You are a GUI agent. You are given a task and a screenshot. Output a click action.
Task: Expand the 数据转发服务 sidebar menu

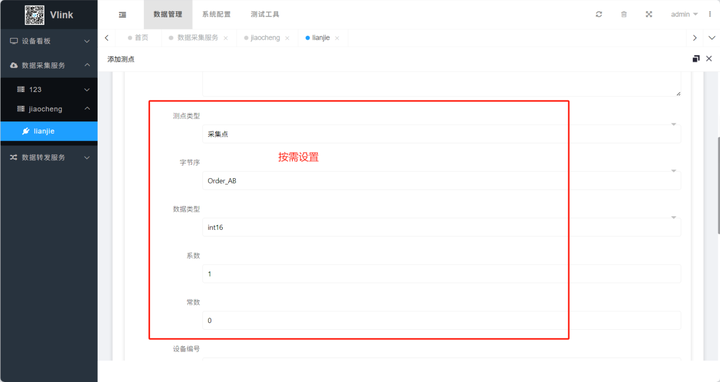click(x=49, y=157)
